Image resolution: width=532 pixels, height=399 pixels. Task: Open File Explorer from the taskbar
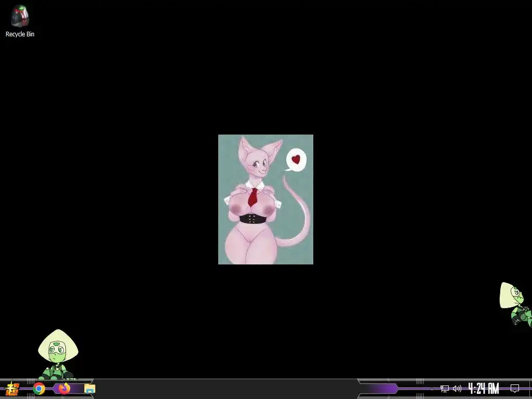[90, 389]
